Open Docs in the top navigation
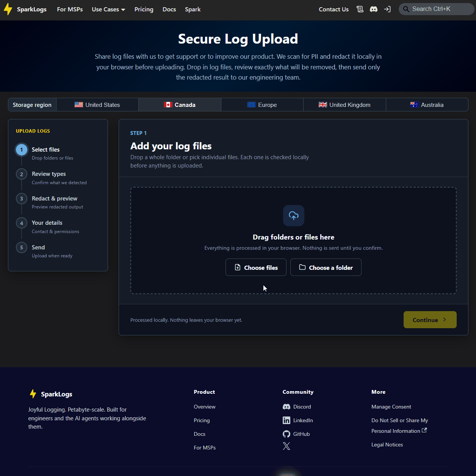Image resolution: width=476 pixels, height=476 pixels. [169, 9]
